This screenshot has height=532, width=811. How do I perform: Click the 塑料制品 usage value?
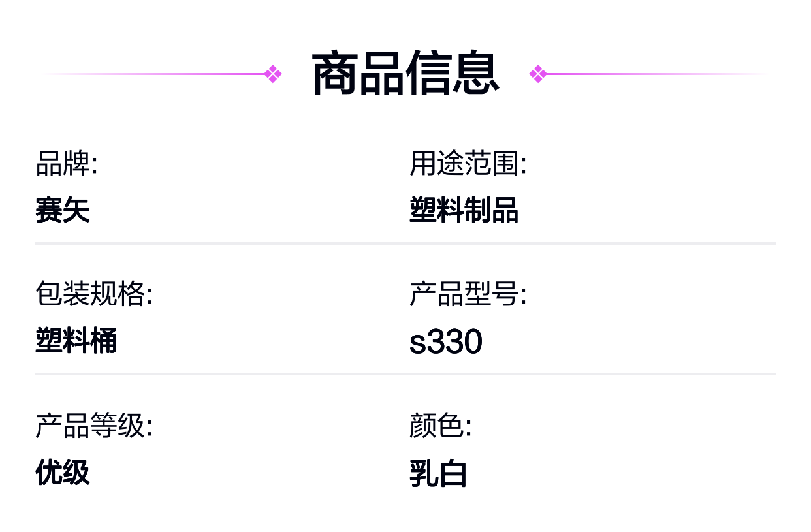(x=464, y=210)
